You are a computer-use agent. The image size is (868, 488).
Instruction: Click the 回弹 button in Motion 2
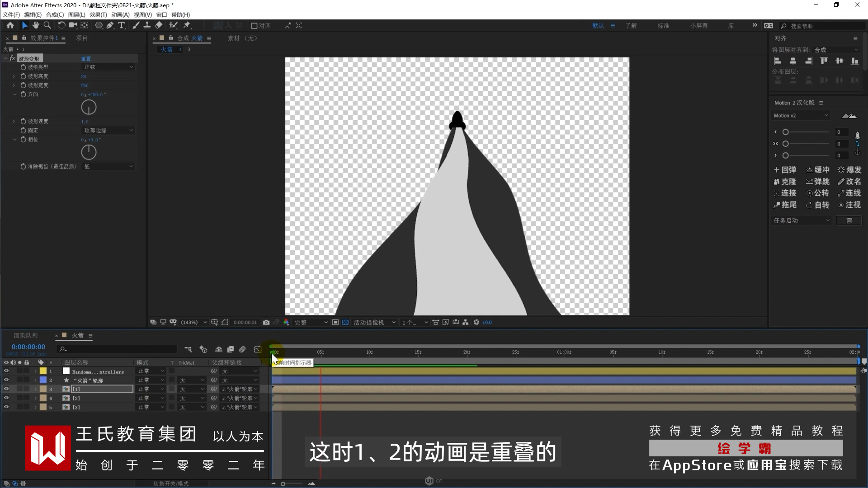785,170
